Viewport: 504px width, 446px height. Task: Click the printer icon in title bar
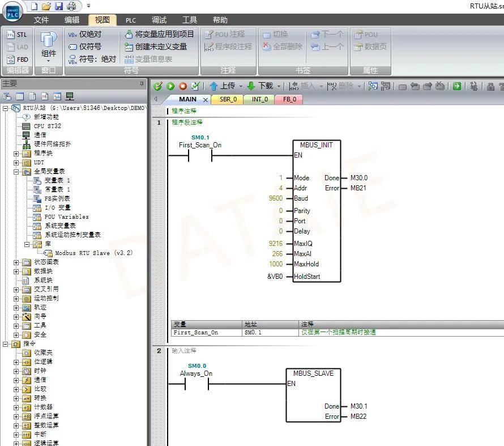click(x=71, y=6)
